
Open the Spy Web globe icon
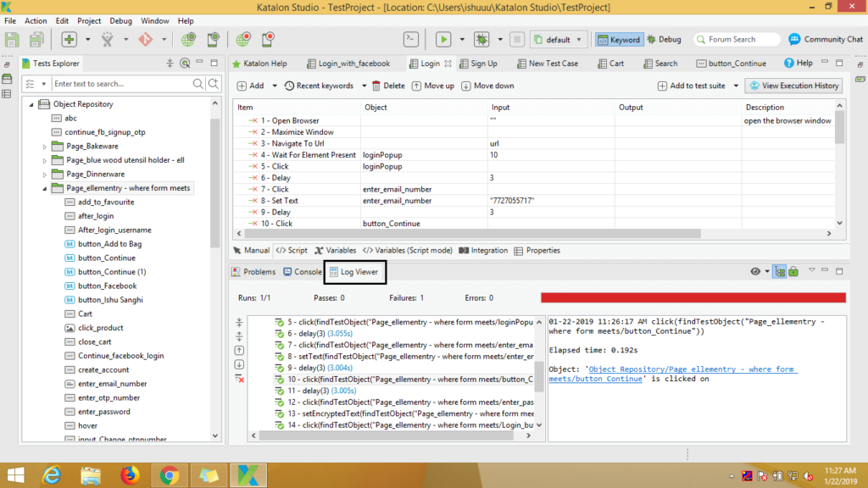(188, 39)
